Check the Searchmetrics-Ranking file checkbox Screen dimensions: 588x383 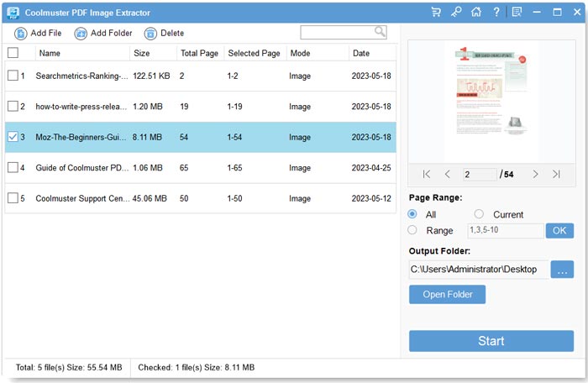13,76
